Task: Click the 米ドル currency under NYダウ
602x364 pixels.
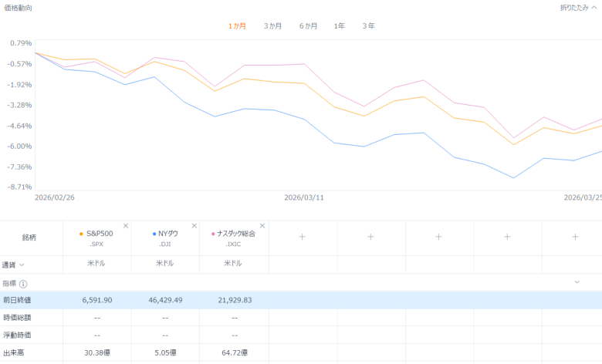Action: (164, 264)
